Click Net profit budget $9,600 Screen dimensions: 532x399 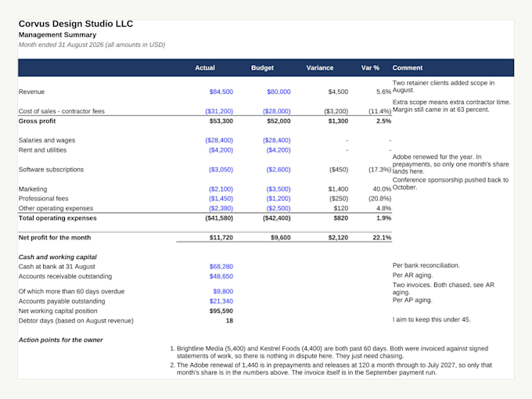tap(281, 238)
